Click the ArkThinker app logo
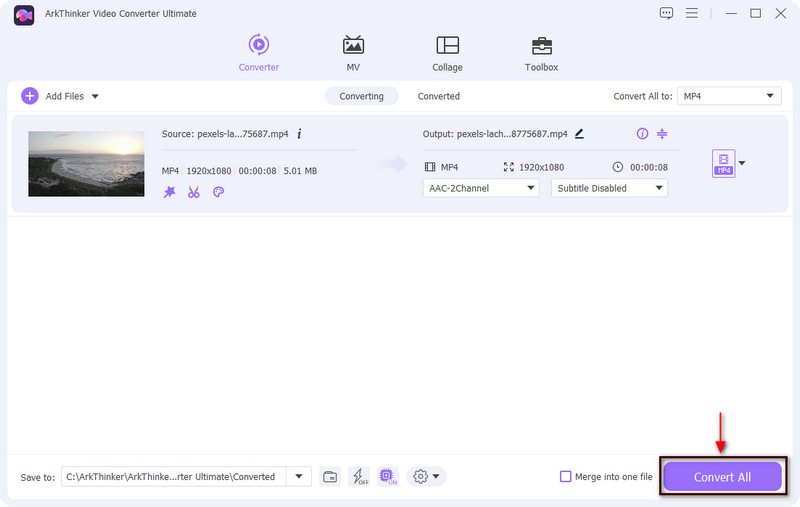 click(x=24, y=15)
